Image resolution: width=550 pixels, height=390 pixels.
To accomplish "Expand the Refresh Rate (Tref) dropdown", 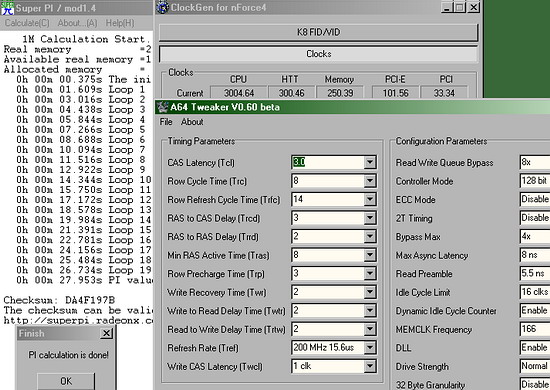I will coord(370,348).
